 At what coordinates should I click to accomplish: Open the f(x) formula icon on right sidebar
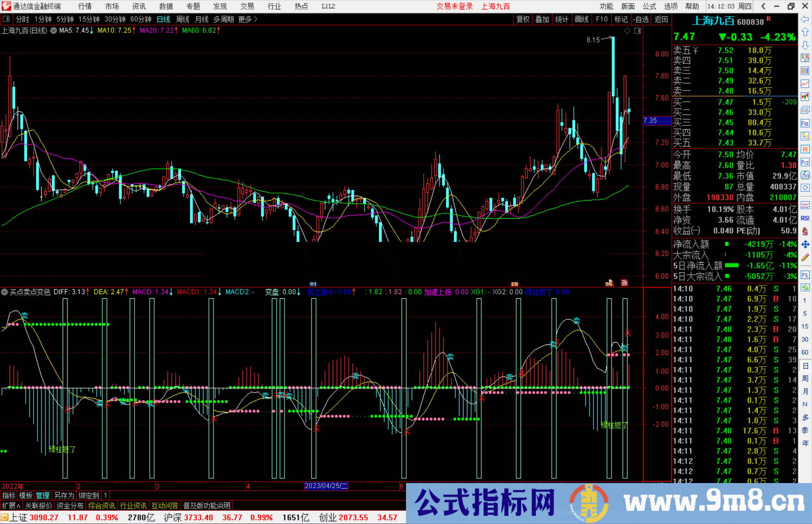[805, 175]
